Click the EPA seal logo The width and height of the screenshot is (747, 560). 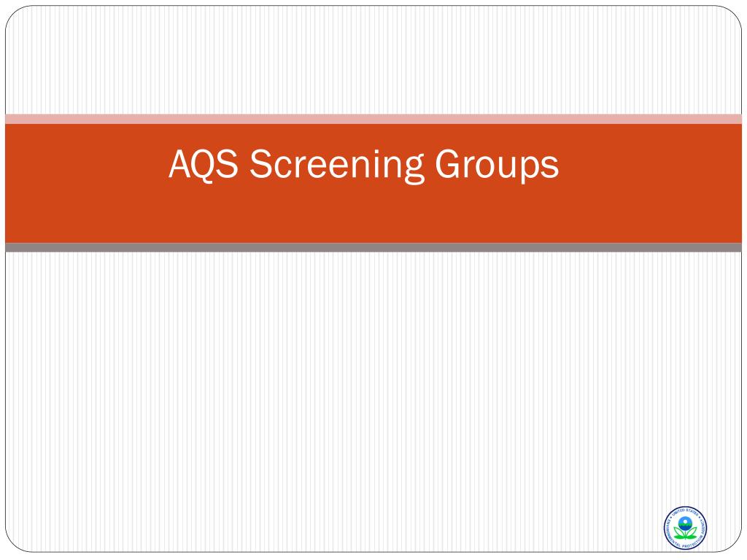(685, 528)
